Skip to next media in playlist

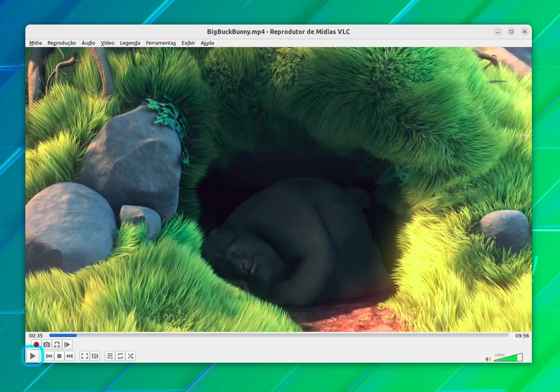tap(70, 356)
